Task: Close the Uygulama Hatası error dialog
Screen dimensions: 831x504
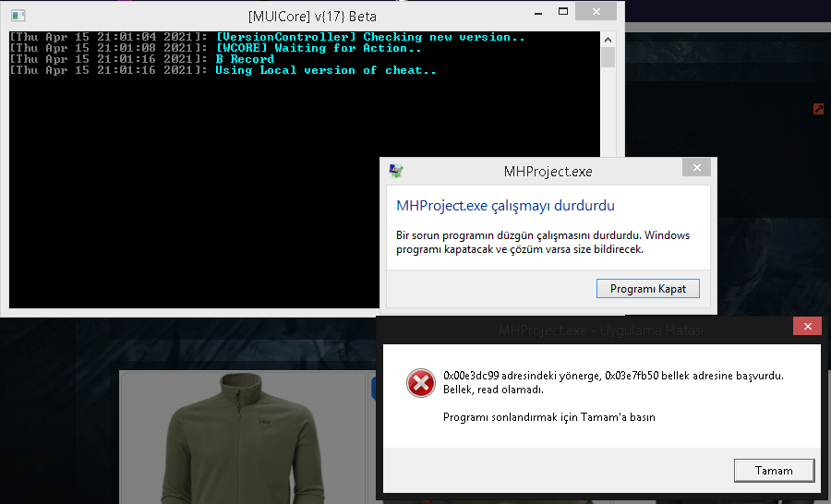Action: tap(807, 327)
